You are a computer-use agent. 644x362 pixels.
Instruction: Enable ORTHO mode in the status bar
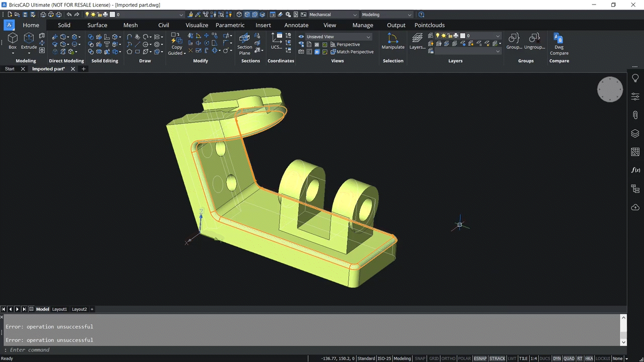click(x=448, y=358)
